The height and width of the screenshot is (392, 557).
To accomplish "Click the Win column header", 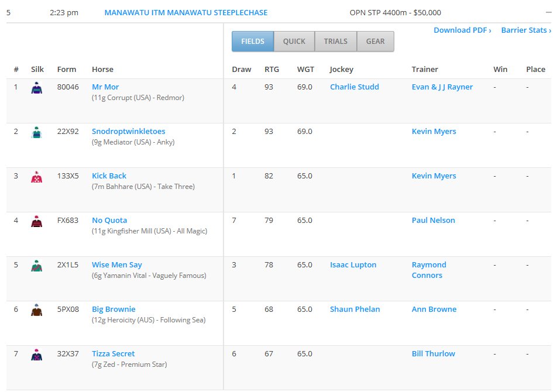I will coord(500,69).
